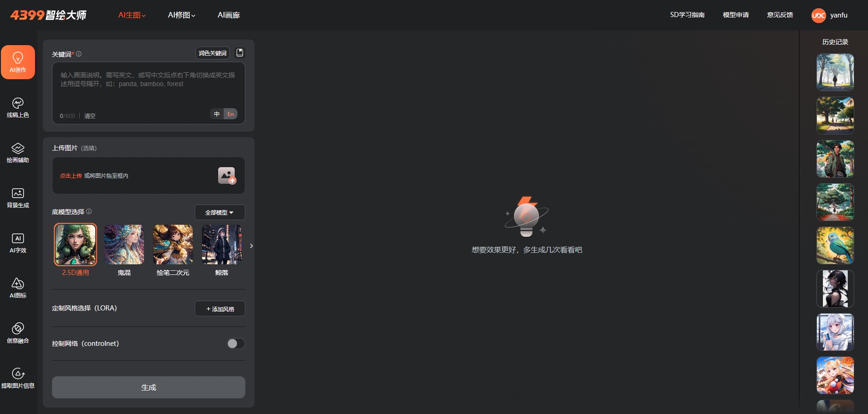
Task: Switch keyword input language to 中
Action: click(217, 114)
